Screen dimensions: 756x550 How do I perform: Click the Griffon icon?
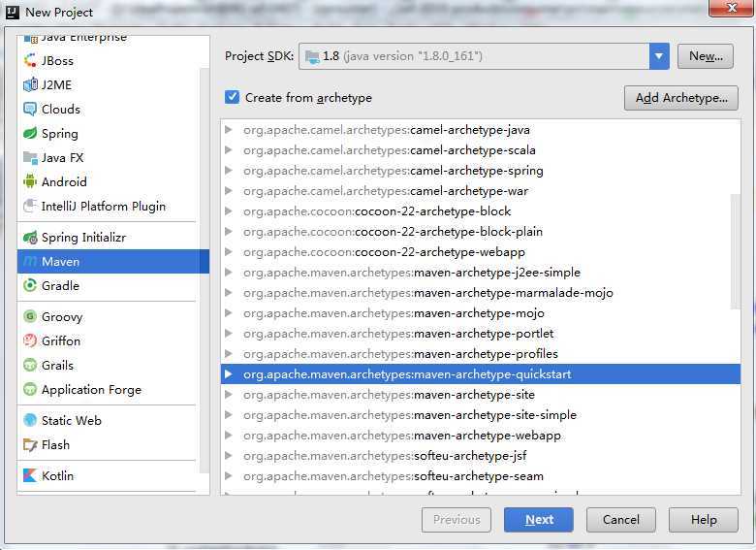click(30, 340)
